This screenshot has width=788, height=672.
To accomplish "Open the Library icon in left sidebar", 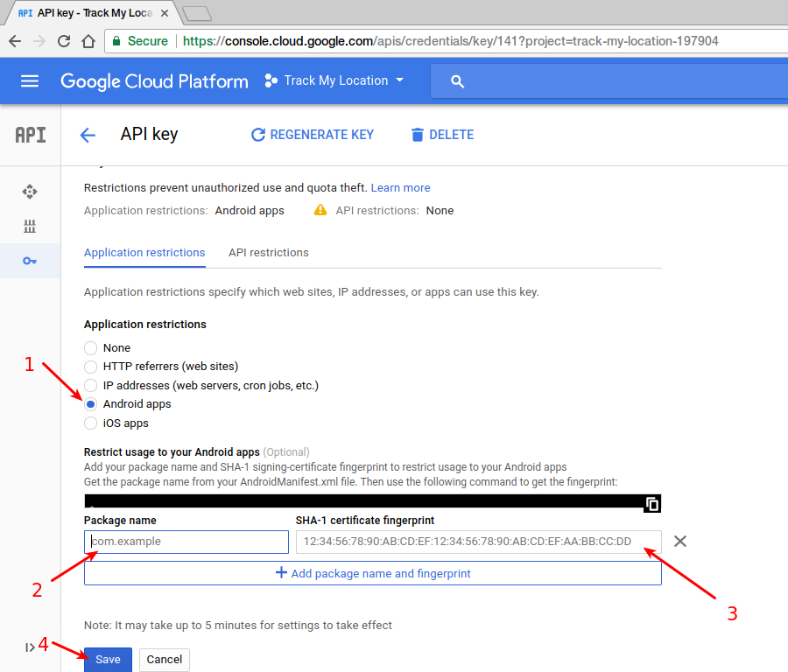I will 30,227.
